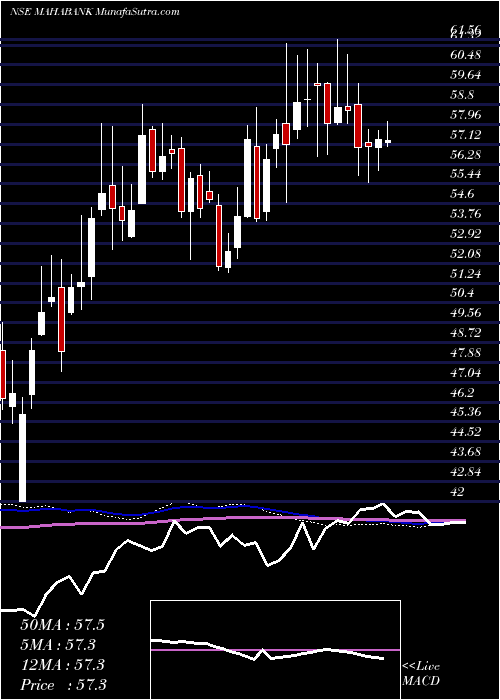Select the 46.2 price axis label
Image resolution: width=500 pixels, height=700 pixels.
pyautogui.click(x=463, y=392)
